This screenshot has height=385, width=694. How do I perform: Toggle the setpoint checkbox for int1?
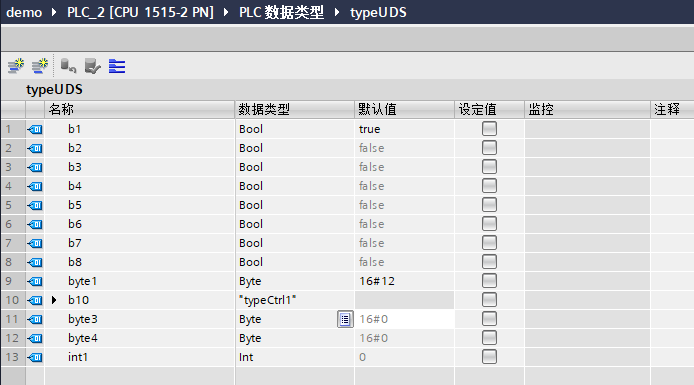489,357
